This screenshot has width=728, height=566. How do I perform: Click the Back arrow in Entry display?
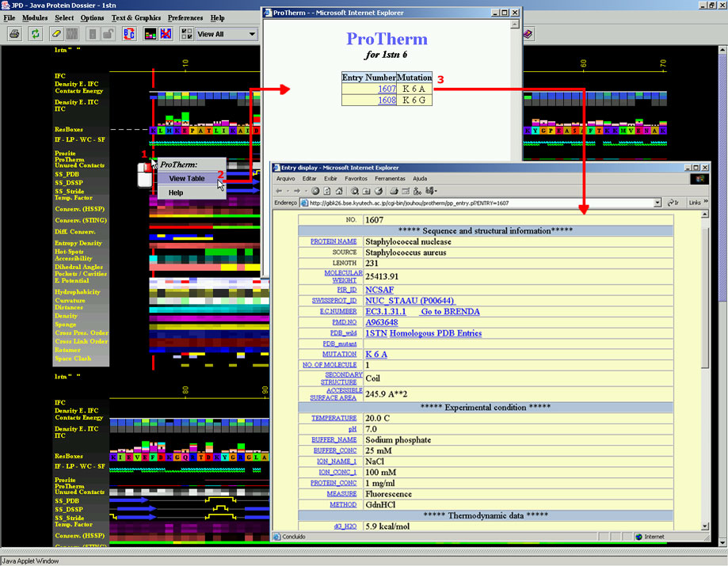tap(279, 191)
